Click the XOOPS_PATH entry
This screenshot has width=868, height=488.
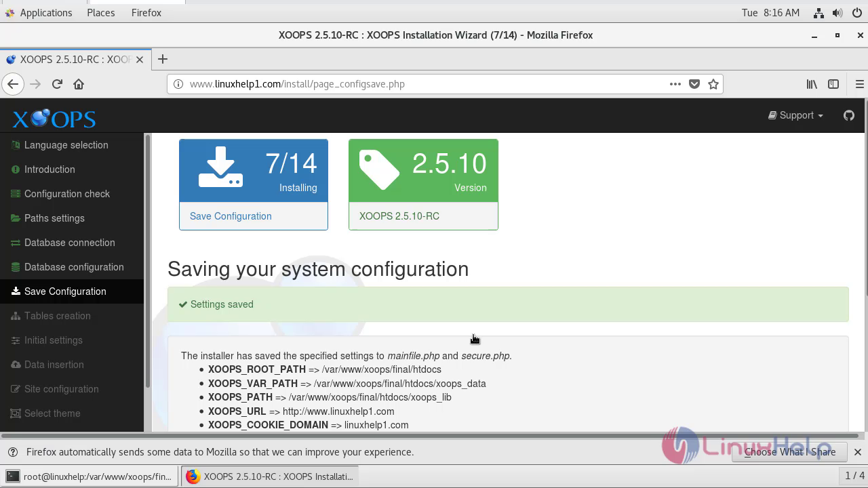tap(330, 397)
